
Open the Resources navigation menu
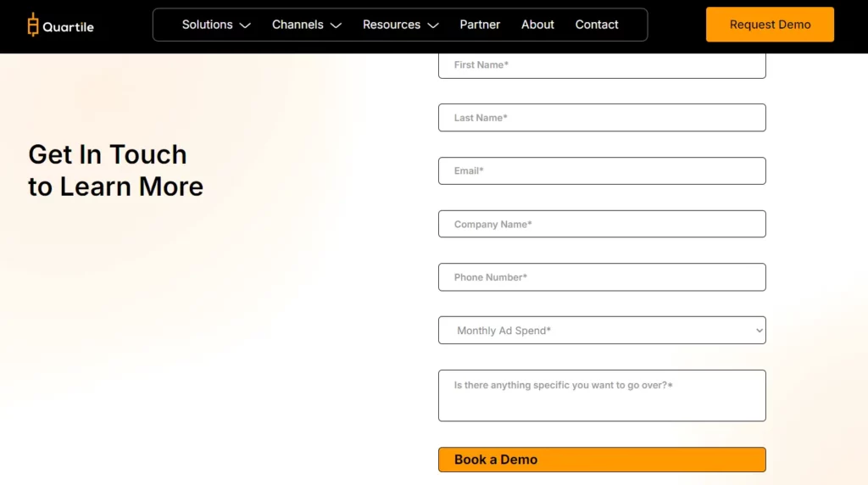(392, 25)
